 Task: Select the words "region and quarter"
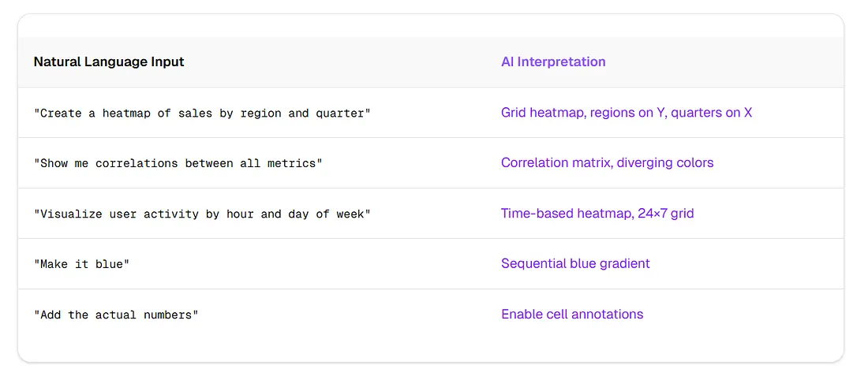coord(301,113)
